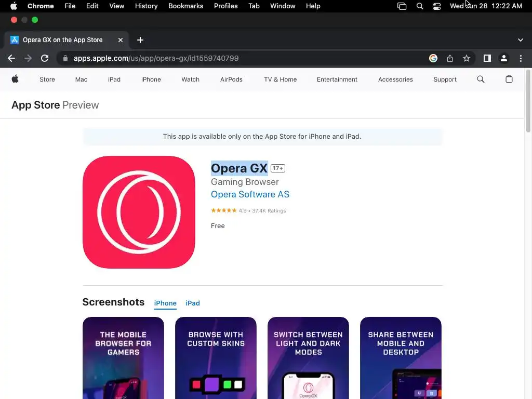Viewport: 532px width, 399px height.
Task: Close the Opera GX App Store tab
Action: (121, 40)
